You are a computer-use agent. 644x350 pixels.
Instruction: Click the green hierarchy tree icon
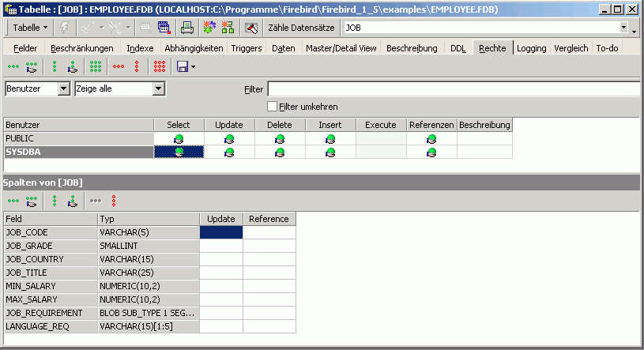coord(228,28)
